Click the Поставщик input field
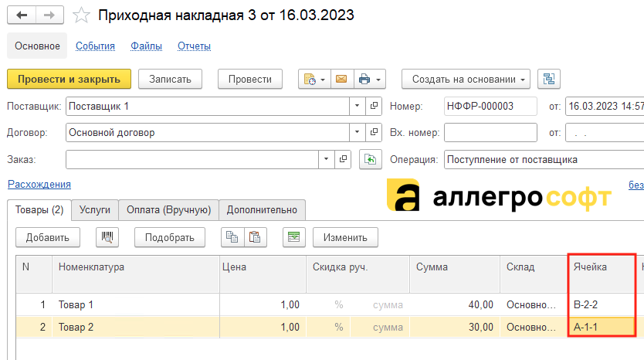Screen dimensions: 644x360 208,106
